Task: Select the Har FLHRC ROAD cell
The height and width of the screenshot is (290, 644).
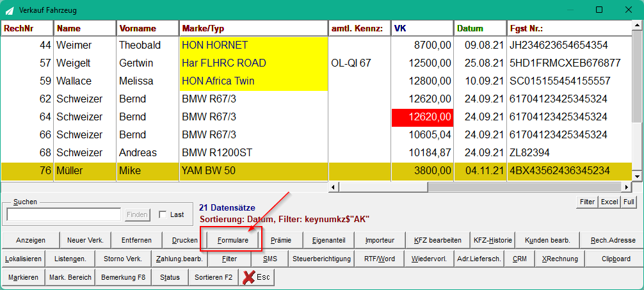Action: 254,63
